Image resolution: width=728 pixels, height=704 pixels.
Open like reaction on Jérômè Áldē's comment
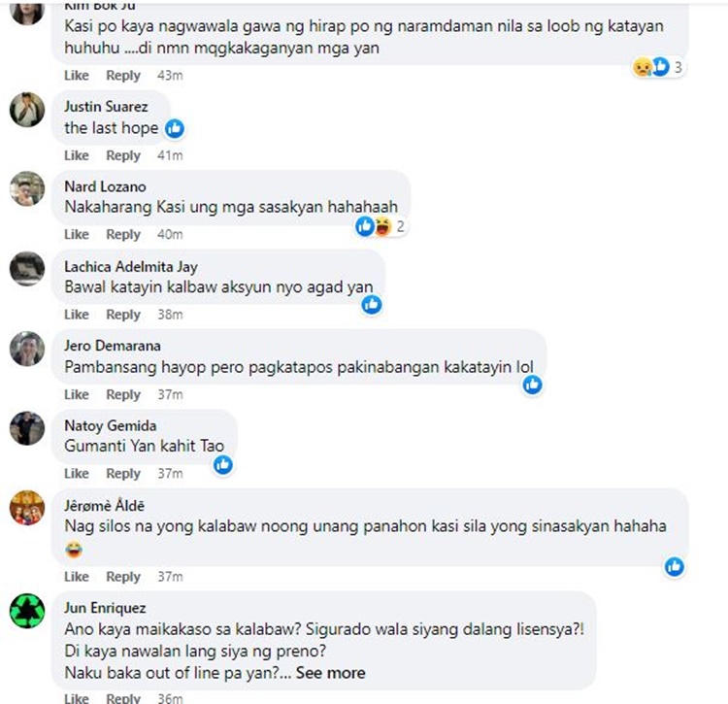coord(675,566)
